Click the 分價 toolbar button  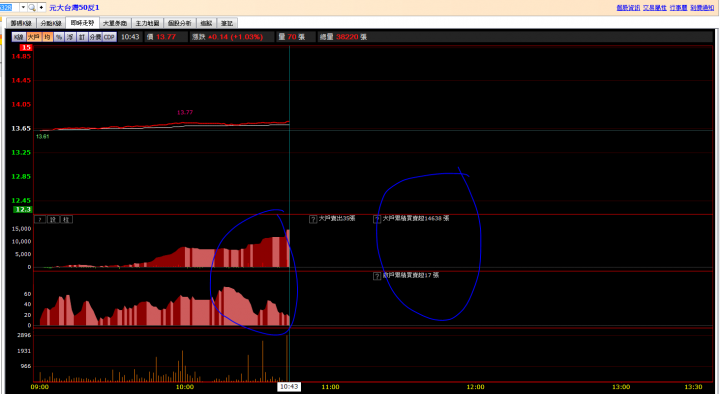click(95, 37)
